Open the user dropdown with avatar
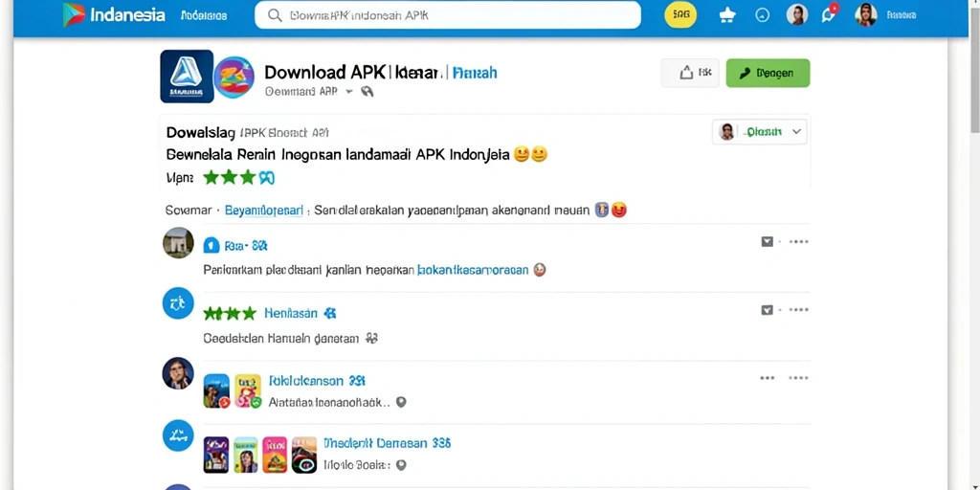This screenshot has height=490, width=980. 759,132
